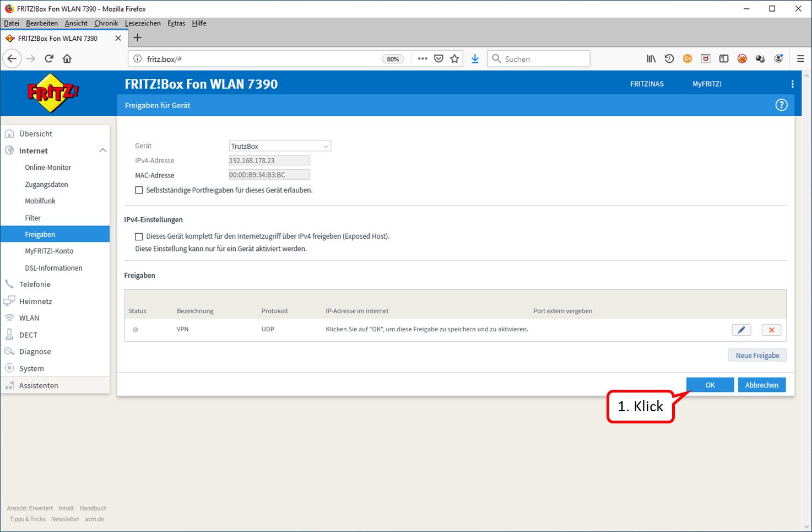Image resolution: width=812 pixels, height=532 pixels.
Task: Open the MyFRITZ! header link
Action: [x=707, y=84]
